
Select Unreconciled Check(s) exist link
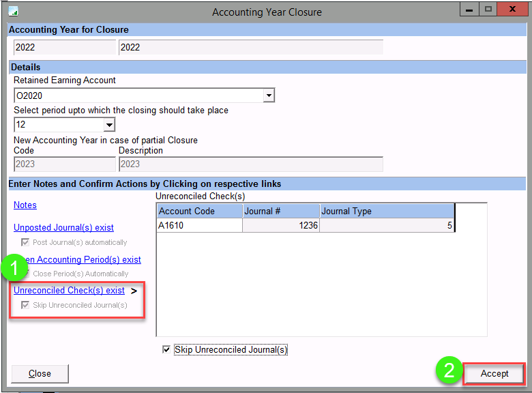click(69, 290)
